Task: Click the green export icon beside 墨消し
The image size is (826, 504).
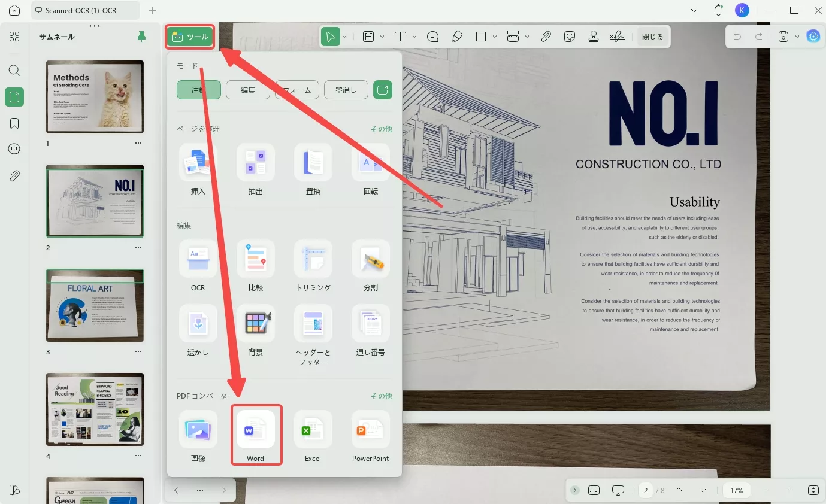Action: tap(383, 90)
